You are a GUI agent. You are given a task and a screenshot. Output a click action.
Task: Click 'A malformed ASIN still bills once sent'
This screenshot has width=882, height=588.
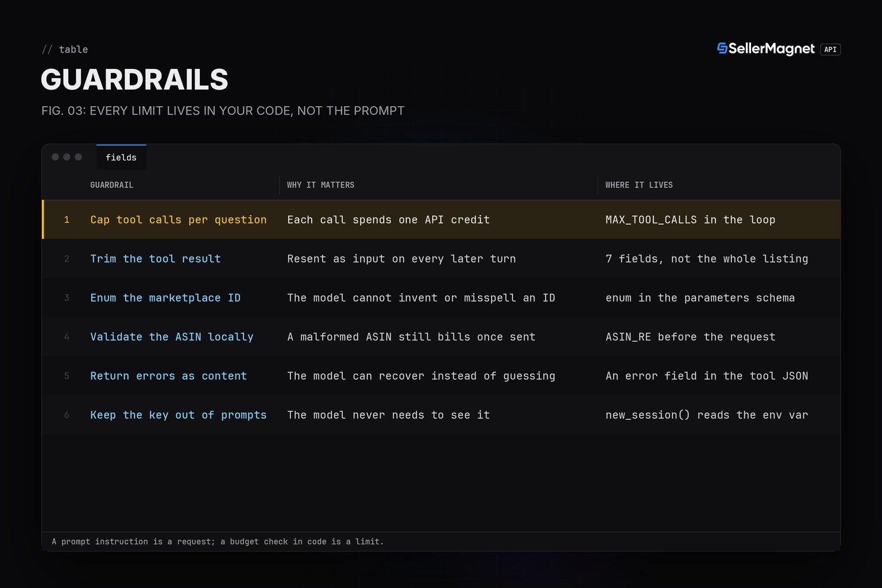(x=411, y=337)
